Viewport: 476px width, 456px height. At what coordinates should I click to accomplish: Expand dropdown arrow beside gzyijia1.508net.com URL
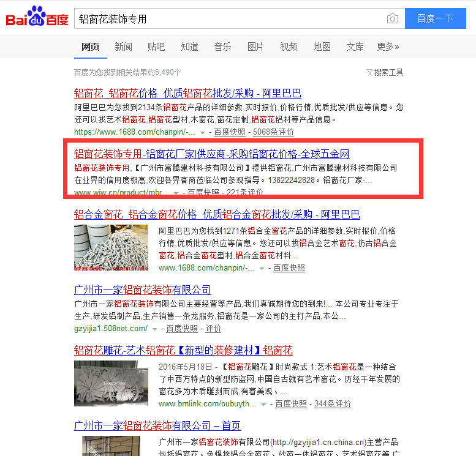(x=154, y=329)
